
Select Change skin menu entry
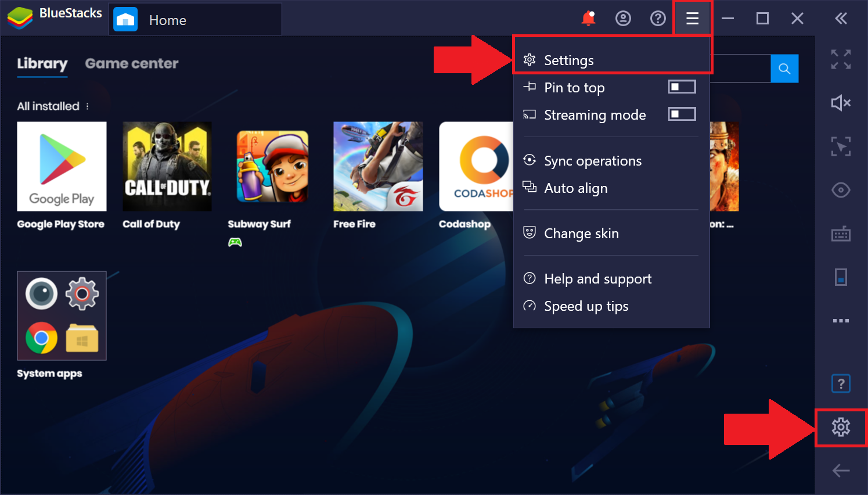(612, 234)
